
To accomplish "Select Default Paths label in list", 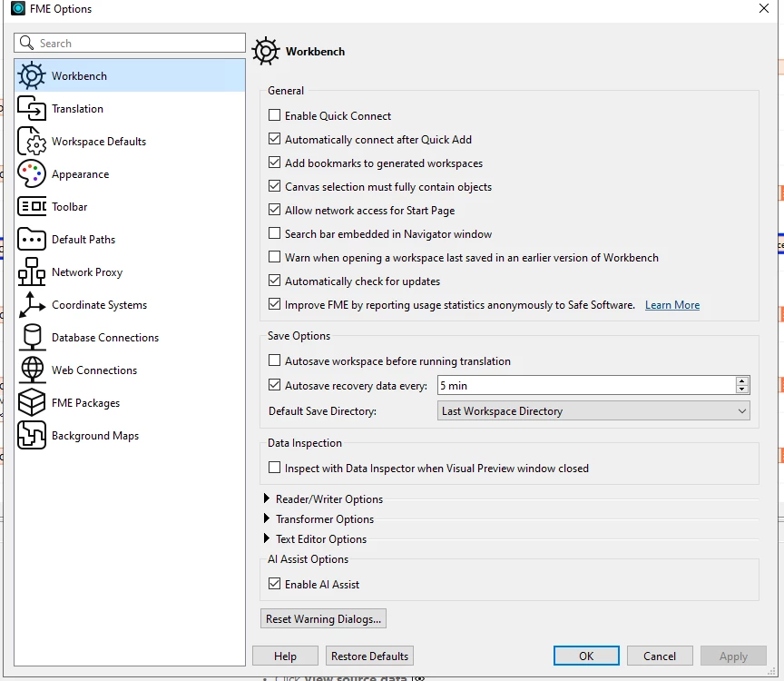I will (83, 240).
